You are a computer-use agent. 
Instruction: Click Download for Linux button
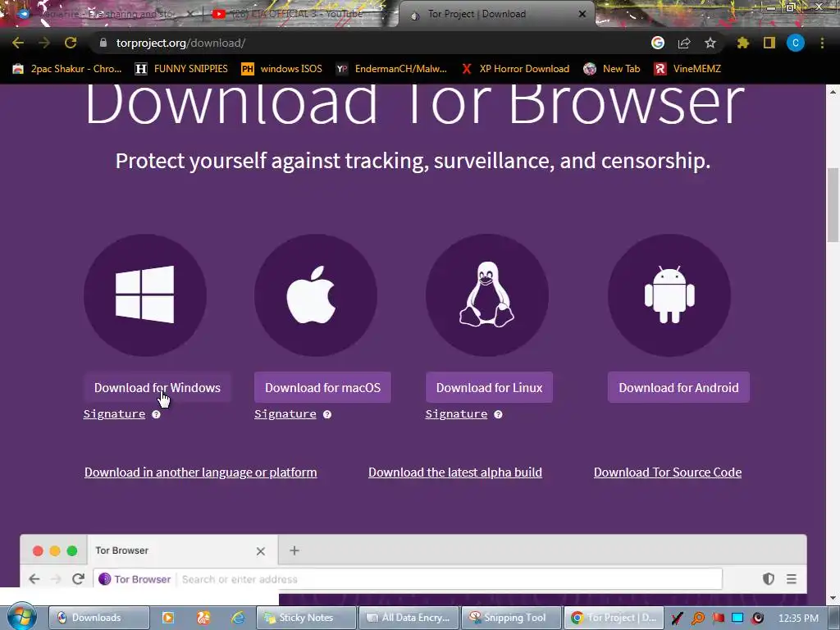[x=489, y=387]
